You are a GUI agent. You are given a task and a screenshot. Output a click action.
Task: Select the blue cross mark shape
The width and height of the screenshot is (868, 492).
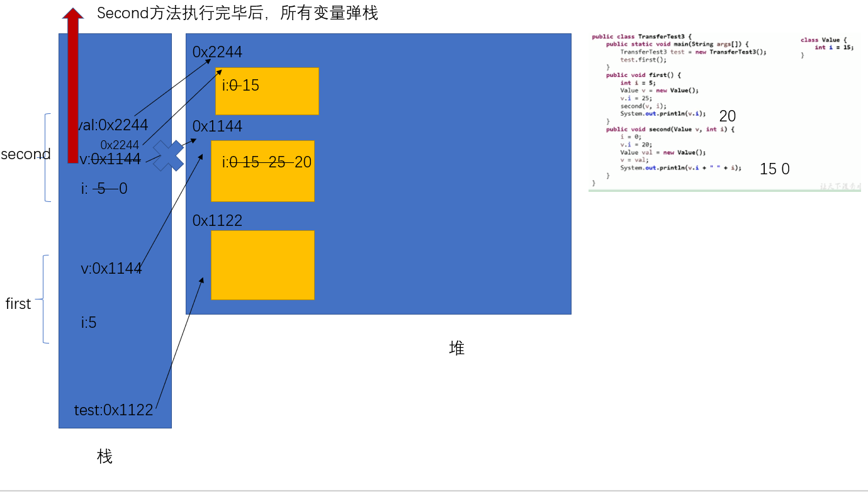[168, 155]
